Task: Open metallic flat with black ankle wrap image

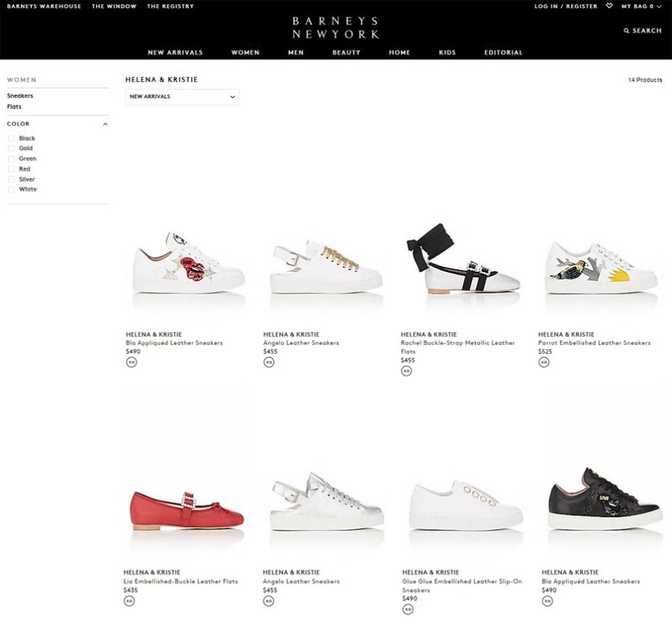Action: click(x=463, y=258)
